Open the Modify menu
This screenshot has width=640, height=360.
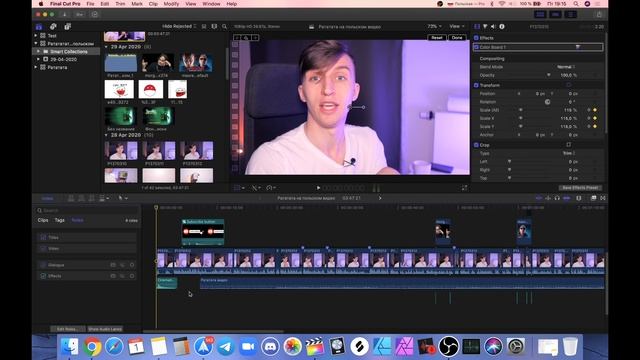pyautogui.click(x=171, y=4)
